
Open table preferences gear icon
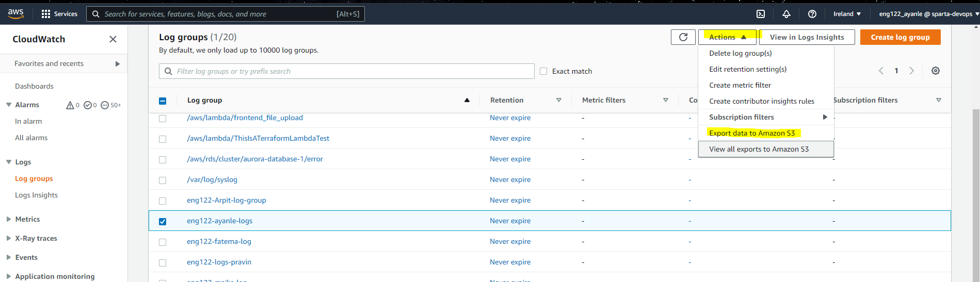point(936,71)
